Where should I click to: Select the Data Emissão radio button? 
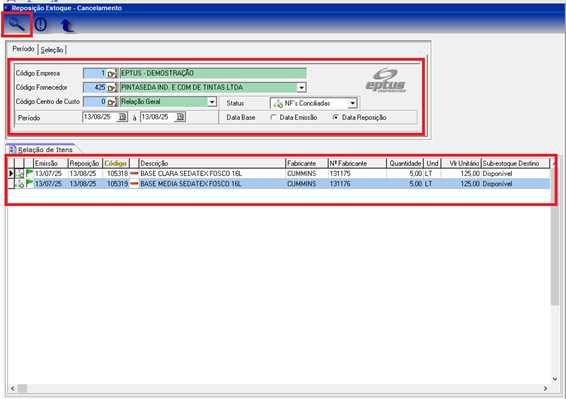[273, 117]
